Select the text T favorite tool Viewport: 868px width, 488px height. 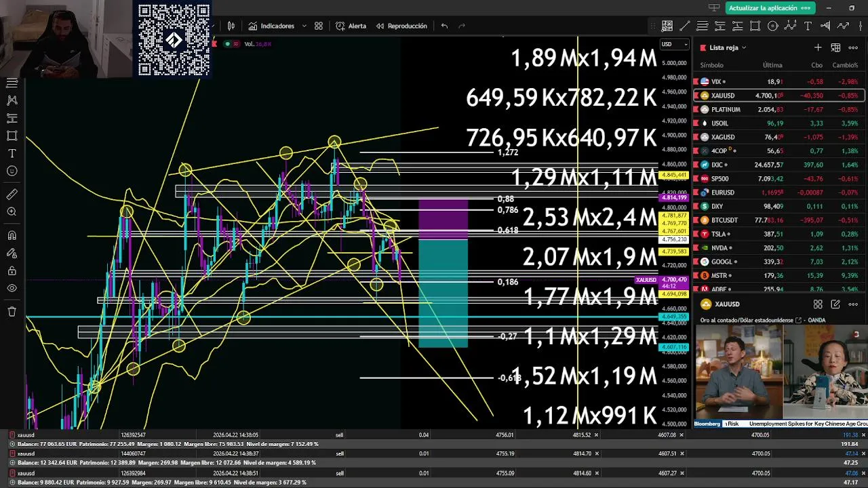click(808, 26)
